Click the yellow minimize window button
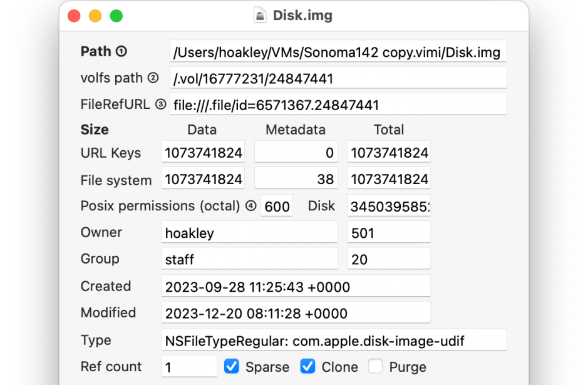Image resolution: width=588 pixels, height=385 pixels. (95, 16)
